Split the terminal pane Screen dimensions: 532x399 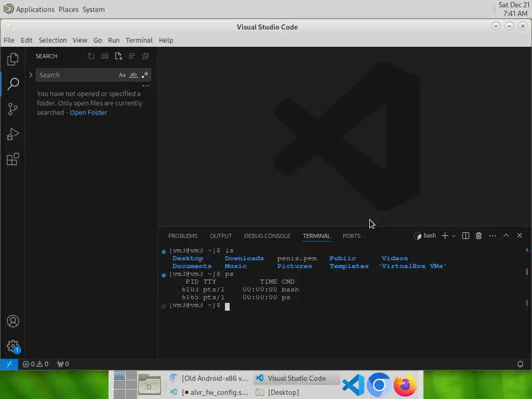pos(465,235)
